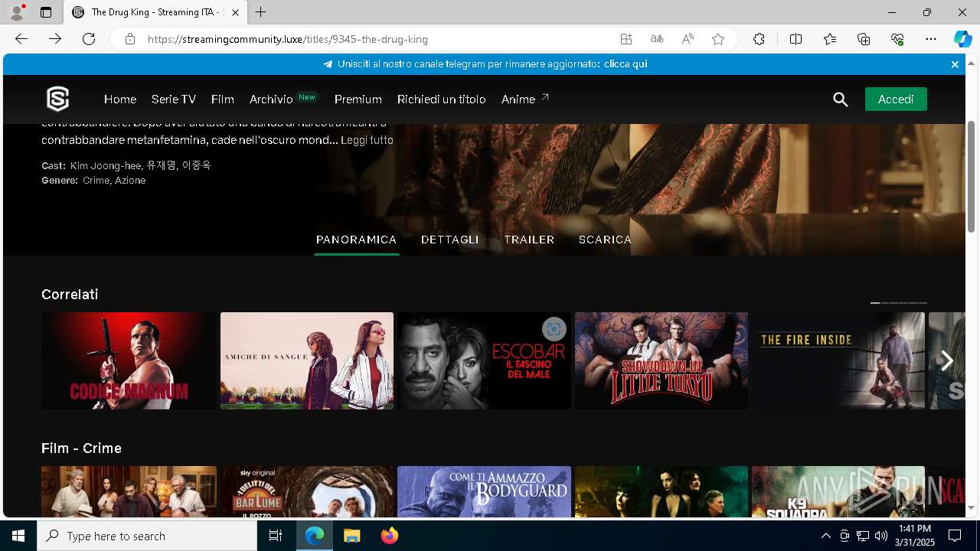The image size is (980, 551).
Task: Open Windows notification center
Action: pos(955,536)
